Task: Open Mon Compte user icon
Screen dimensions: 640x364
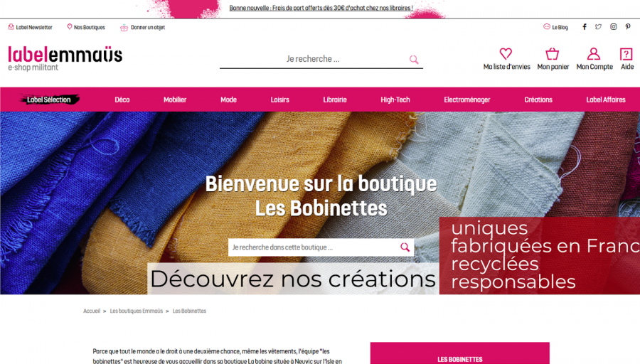Action: click(x=594, y=54)
